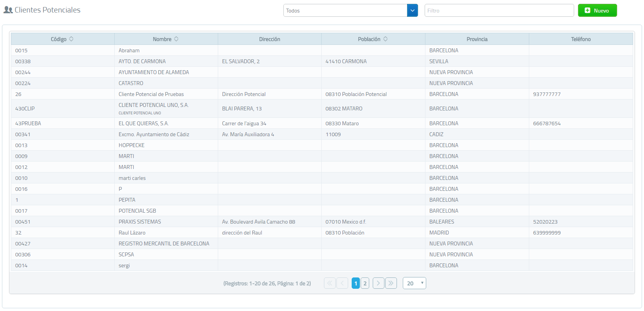
Task: Click the SCPSA row
Action: tap(322, 254)
